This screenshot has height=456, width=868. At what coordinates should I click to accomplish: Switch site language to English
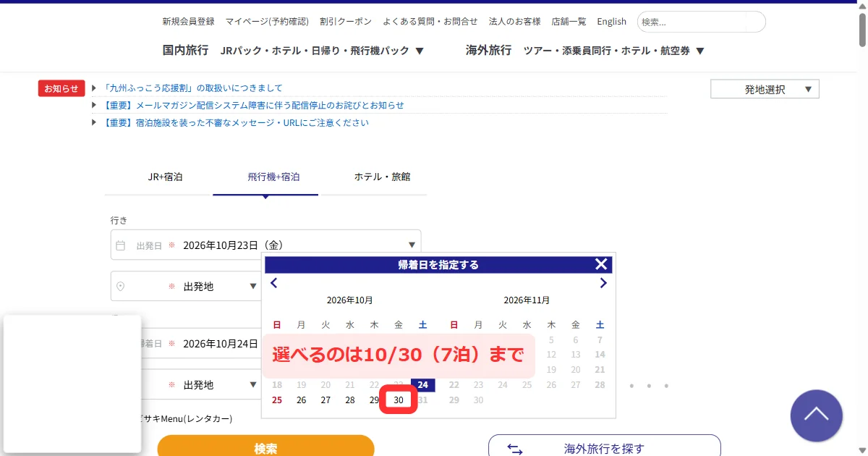pyautogui.click(x=611, y=21)
